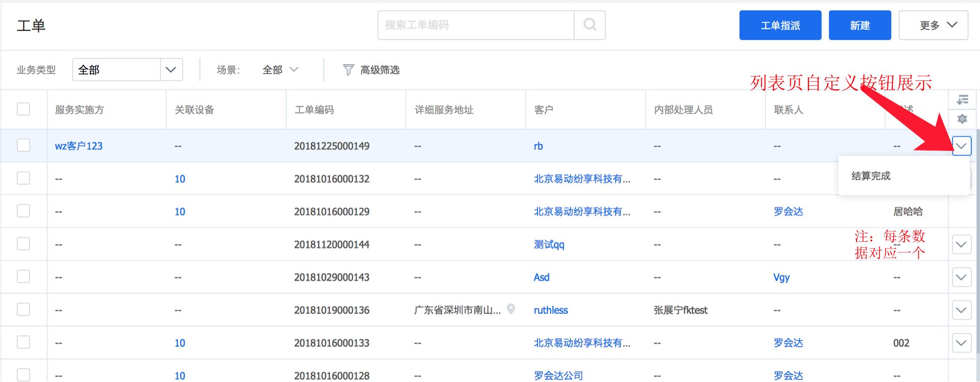Viewport: 980px width, 382px height.
Task: Open customer link 测试qq
Action: click(549, 245)
